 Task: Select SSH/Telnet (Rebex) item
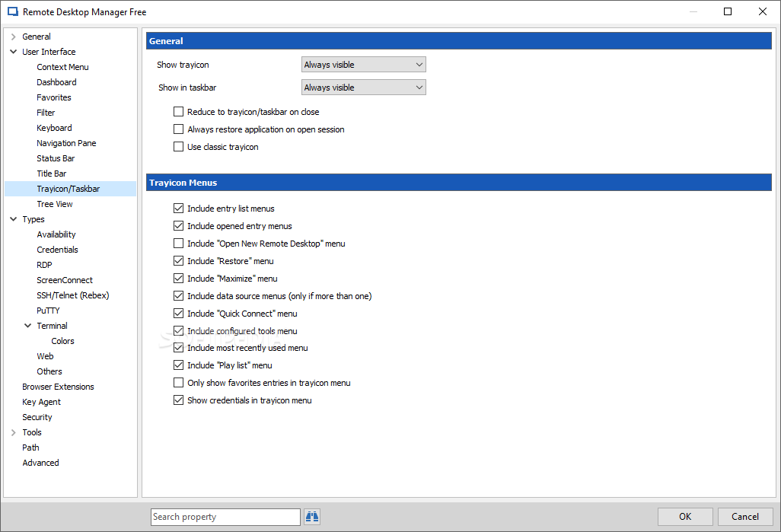point(73,295)
